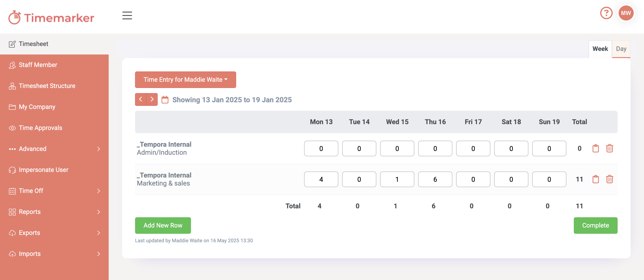Edit Admin/Induction Sat 18 hours field

point(511,148)
